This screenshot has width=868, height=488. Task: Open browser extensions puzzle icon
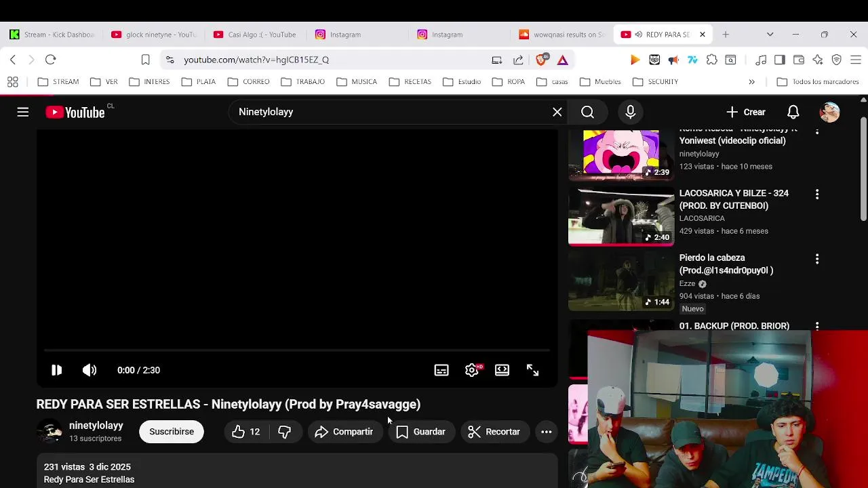712,60
